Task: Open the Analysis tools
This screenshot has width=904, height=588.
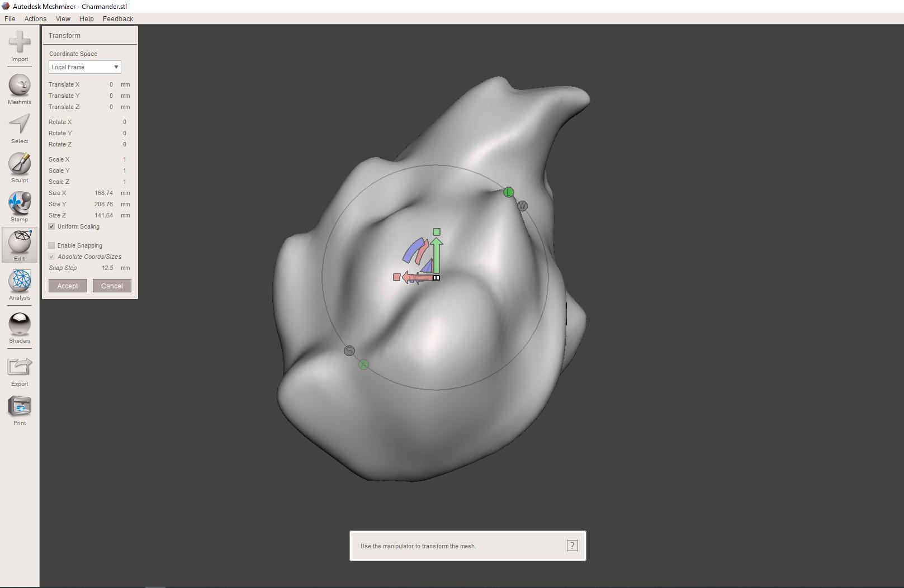Action: point(20,284)
